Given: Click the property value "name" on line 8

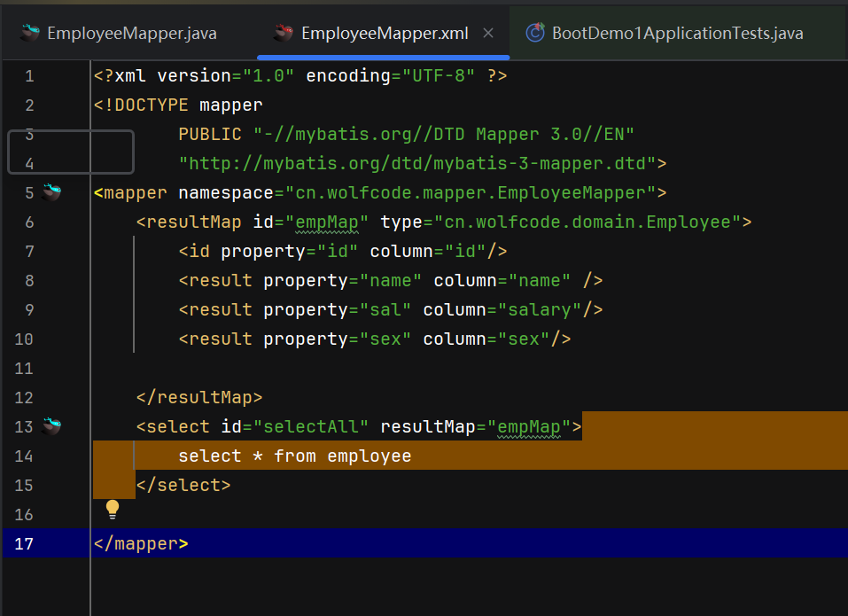Looking at the screenshot, I should (391, 280).
